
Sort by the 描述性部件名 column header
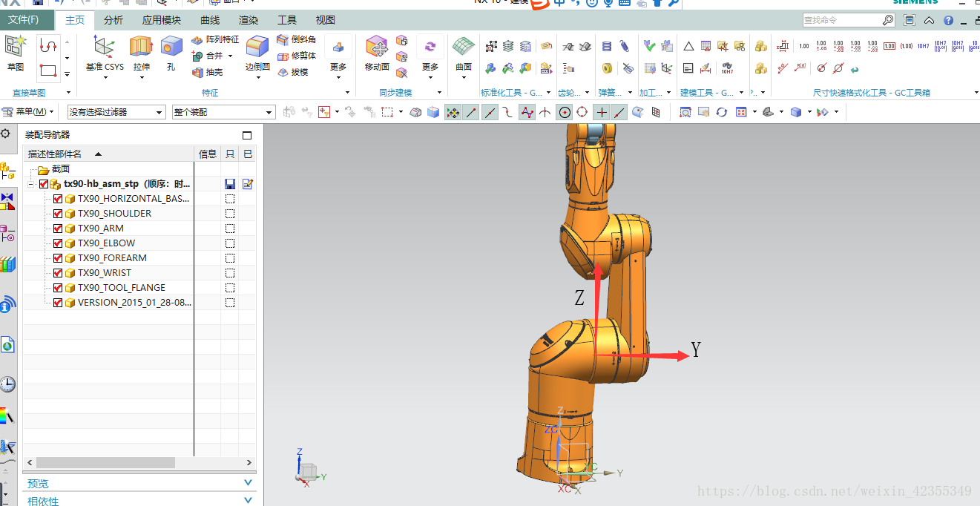(x=109, y=154)
